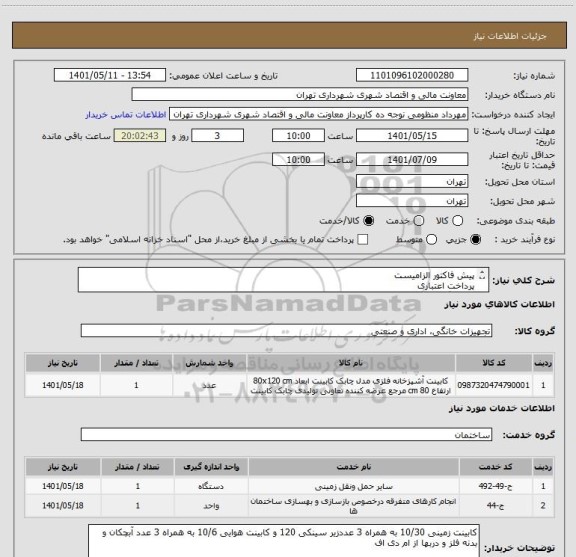Click the kitchen cabinet goods name cell
576x557 pixels.
(x=351, y=385)
